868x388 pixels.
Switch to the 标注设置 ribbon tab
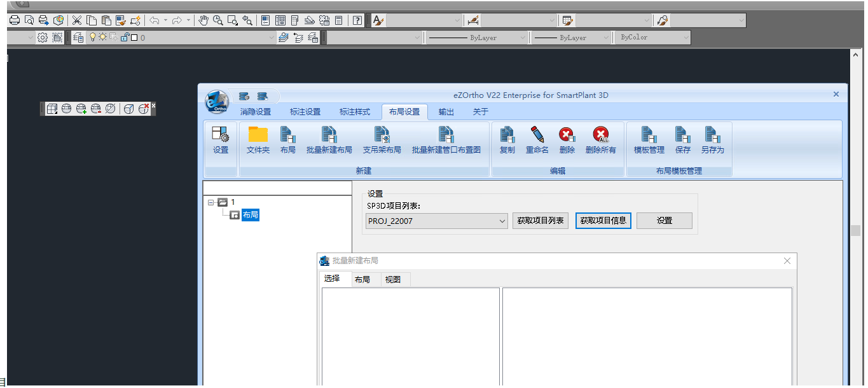tap(305, 112)
